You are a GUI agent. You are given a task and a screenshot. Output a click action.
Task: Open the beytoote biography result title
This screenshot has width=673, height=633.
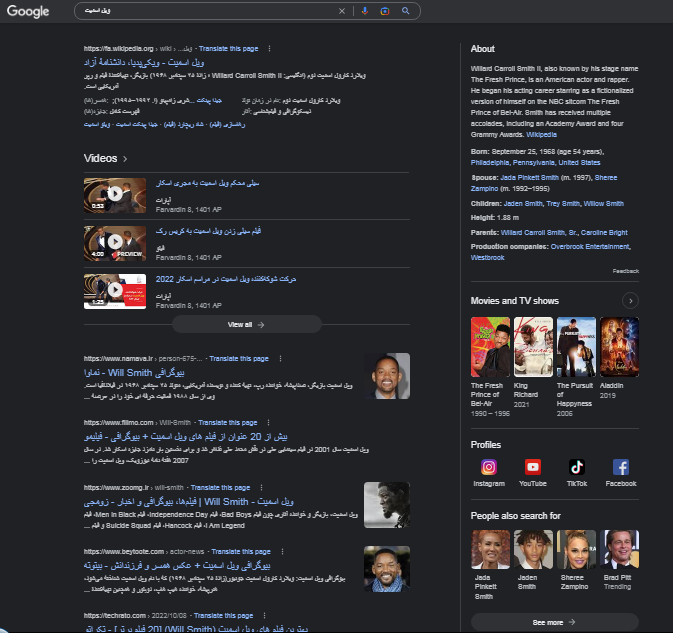pos(177,566)
